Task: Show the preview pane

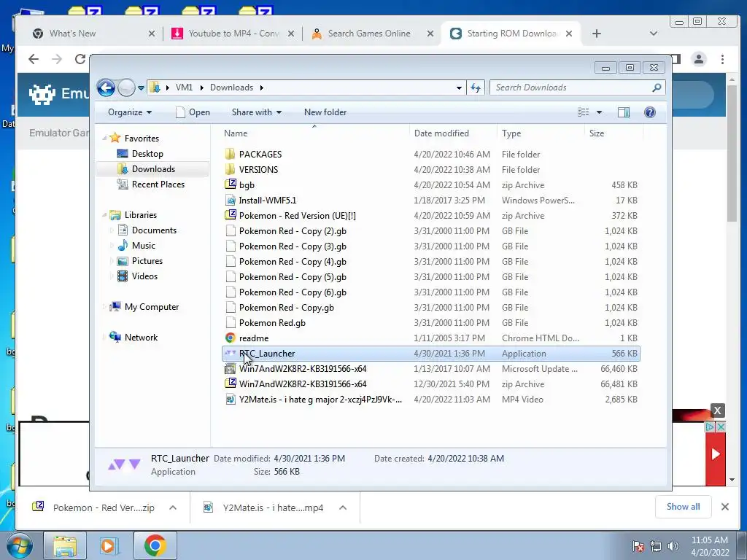Action: pos(624,112)
